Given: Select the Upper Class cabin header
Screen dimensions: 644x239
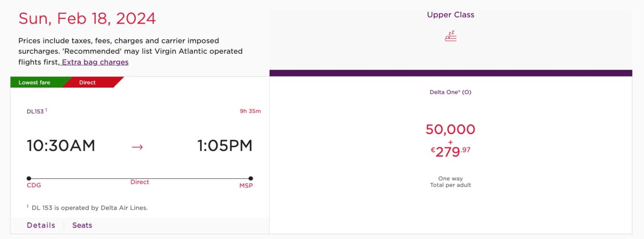Looking at the screenshot, I should (x=450, y=15).
